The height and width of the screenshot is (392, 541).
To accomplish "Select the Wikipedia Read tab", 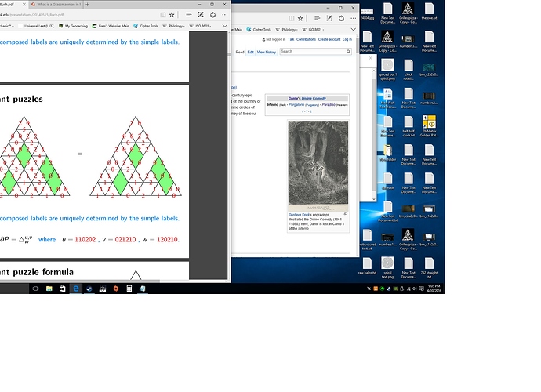I will (240, 52).
